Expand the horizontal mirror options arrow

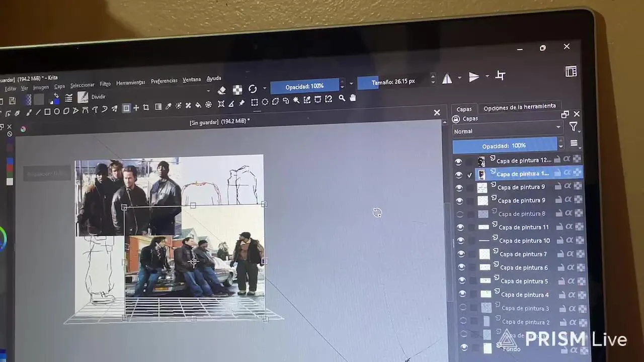click(x=459, y=78)
